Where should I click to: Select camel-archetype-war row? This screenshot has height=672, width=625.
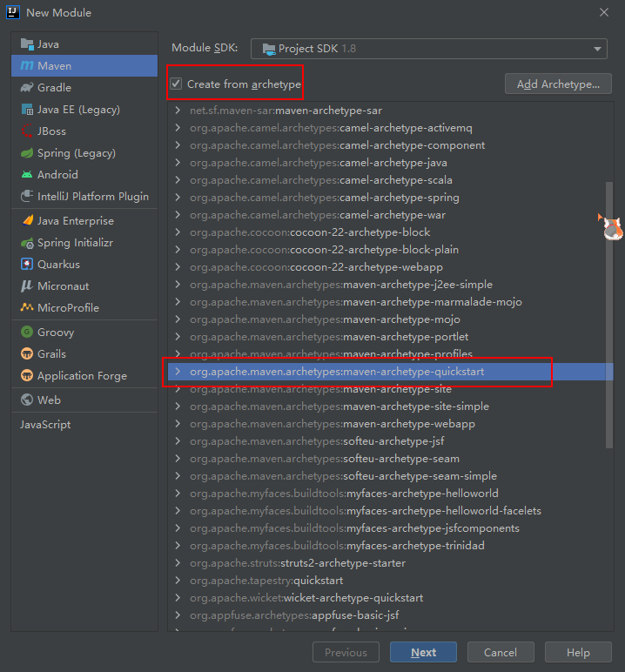pos(391,215)
